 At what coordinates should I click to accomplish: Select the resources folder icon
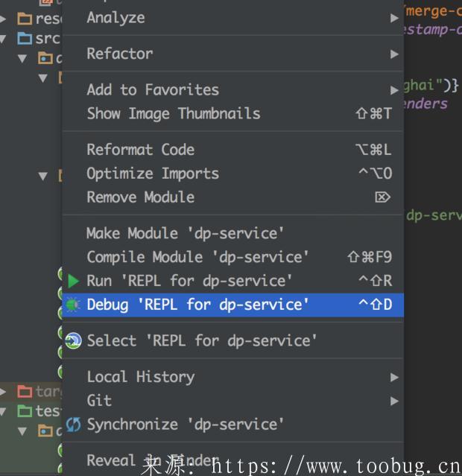pyautogui.click(x=25, y=19)
